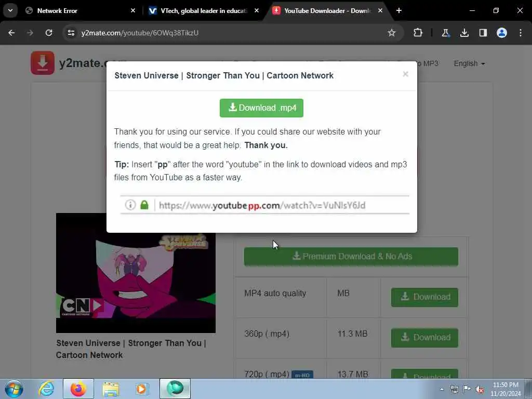Open the English language dropdown
532x399 pixels.
[469, 64]
